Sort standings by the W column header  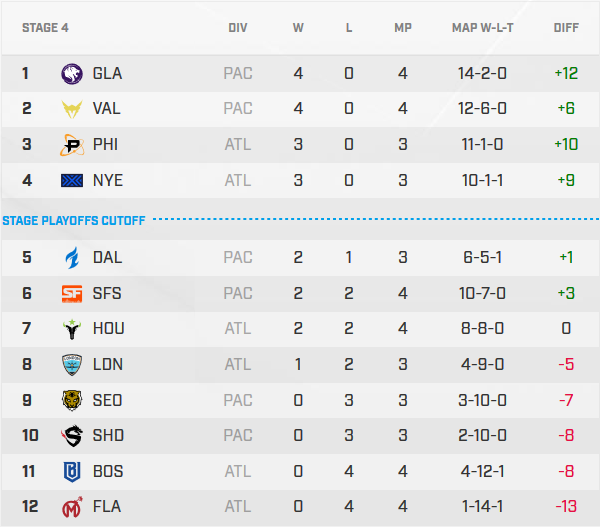point(298,28)
